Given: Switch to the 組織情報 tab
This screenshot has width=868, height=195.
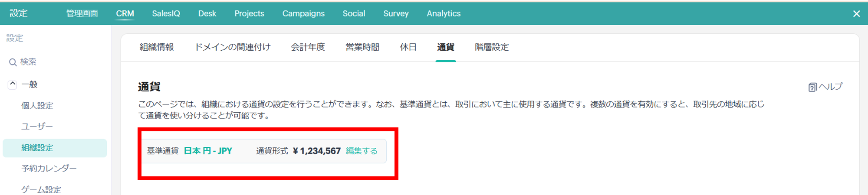Looking at the screenshot, I should coord(157,47).
